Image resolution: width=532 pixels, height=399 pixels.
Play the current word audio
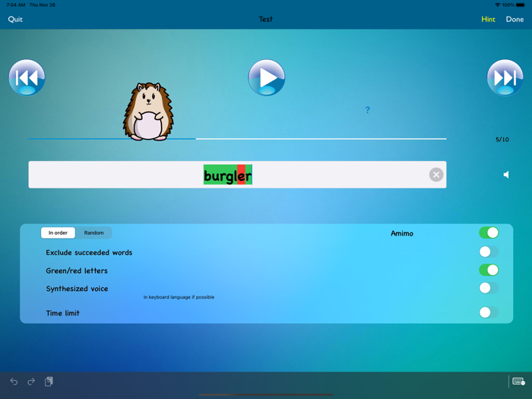coord(266,78)
